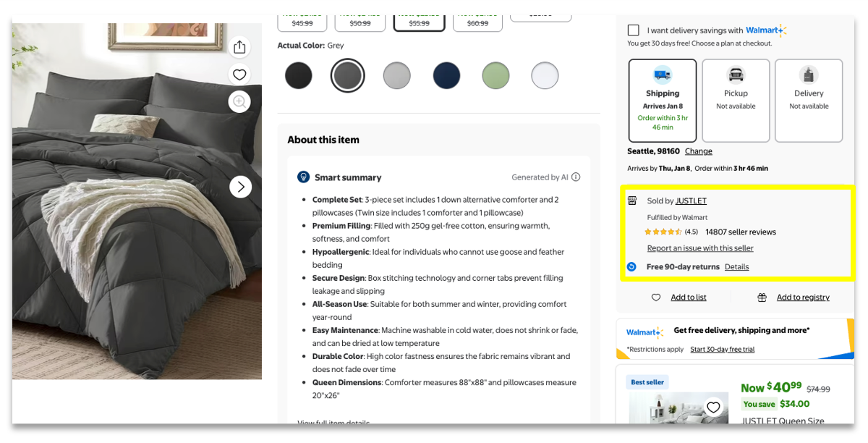This screenshot has width=868, height=443.
Task: Click Report an issue with this seller
Action: 699,248
